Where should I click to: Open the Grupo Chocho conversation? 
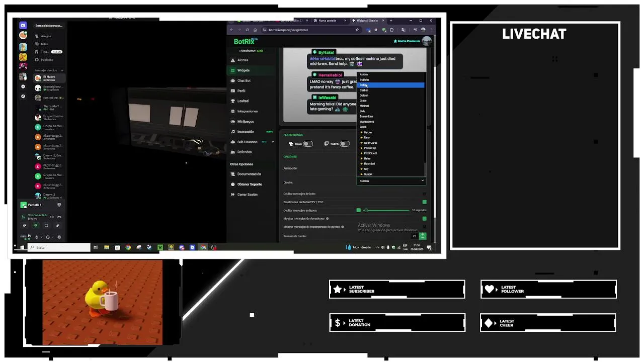pyautogui.click(x=49, y=117)
